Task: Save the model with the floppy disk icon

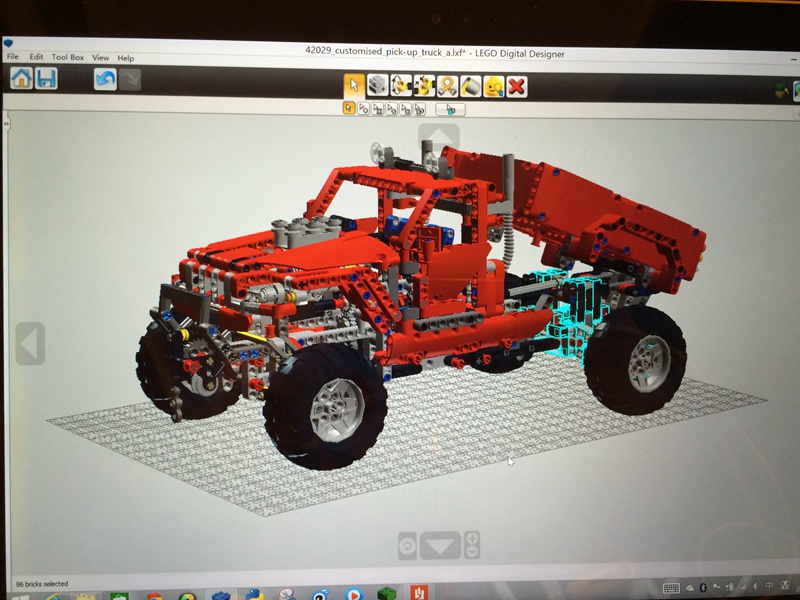Action: [x=46, y=79]
